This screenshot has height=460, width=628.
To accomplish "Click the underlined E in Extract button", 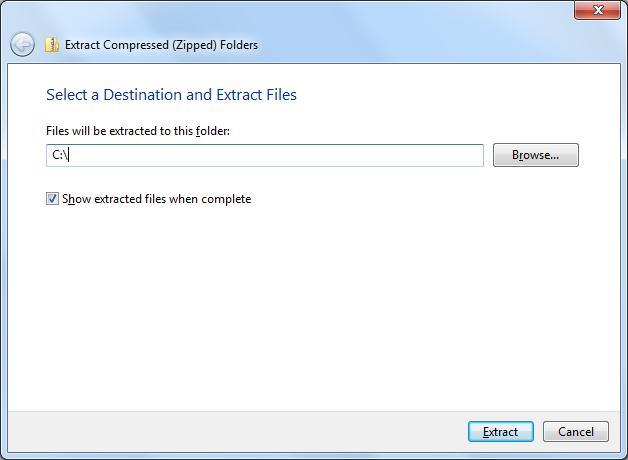I will pyautogui.click(x=486, y=432).
